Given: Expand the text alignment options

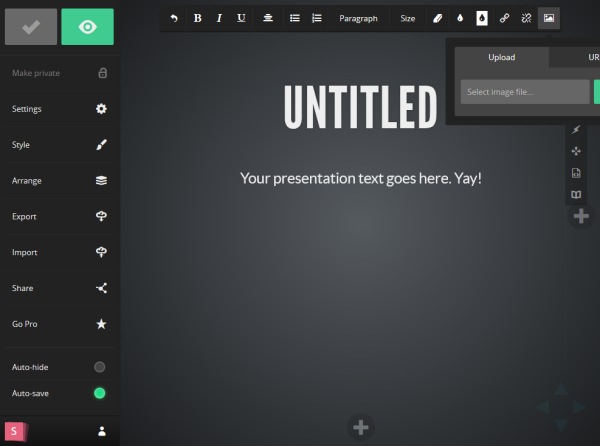Looking at the screenshot, I should click(x=268, y=18).
